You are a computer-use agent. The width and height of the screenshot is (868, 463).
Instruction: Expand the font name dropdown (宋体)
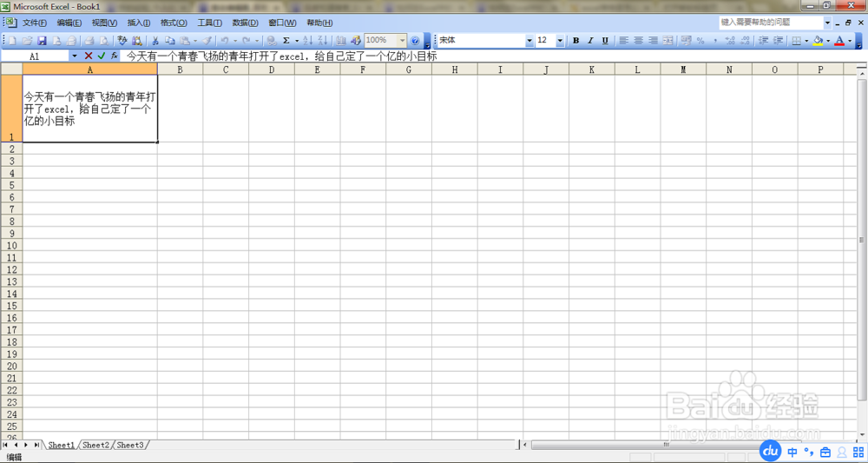coord(529,41)
